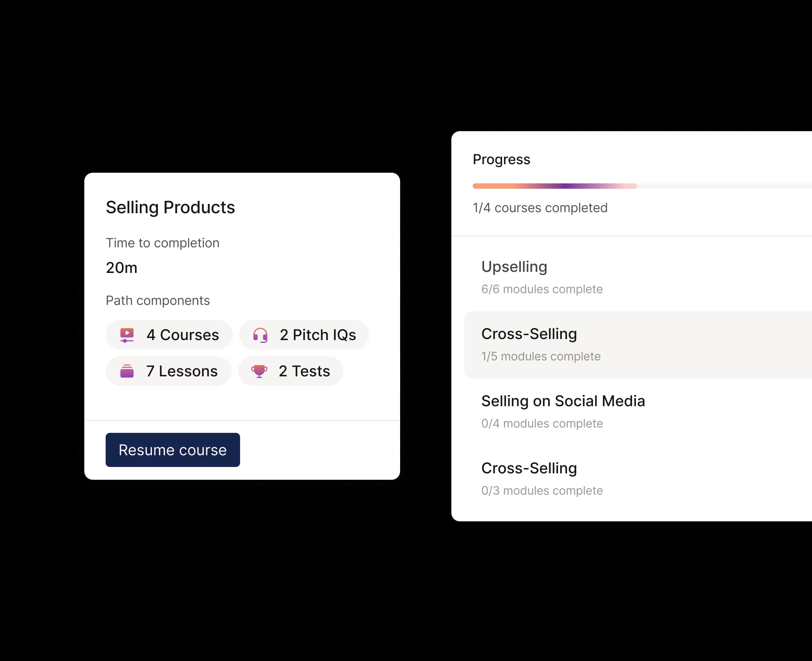Click the 20m completion time value
The height and width of the screenshot is (661, 812).
point(122,268)
